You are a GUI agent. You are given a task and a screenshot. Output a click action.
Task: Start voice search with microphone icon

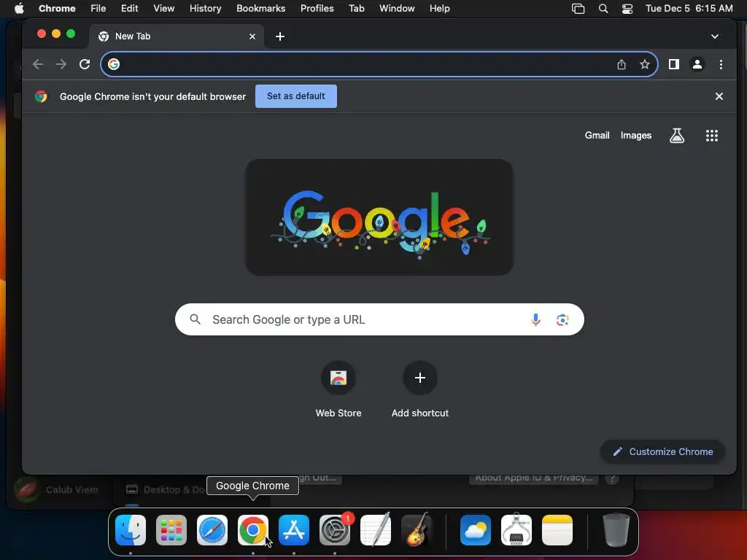[535, 319]
